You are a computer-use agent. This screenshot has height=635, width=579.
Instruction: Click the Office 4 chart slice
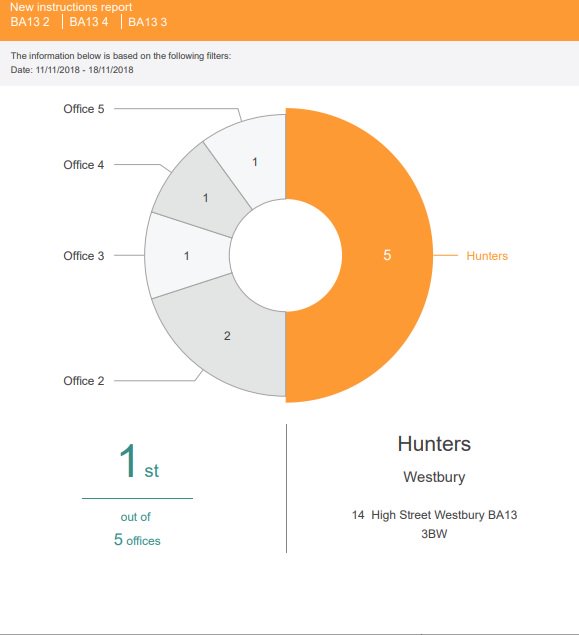pyautogui.click(x=205, y=198)
